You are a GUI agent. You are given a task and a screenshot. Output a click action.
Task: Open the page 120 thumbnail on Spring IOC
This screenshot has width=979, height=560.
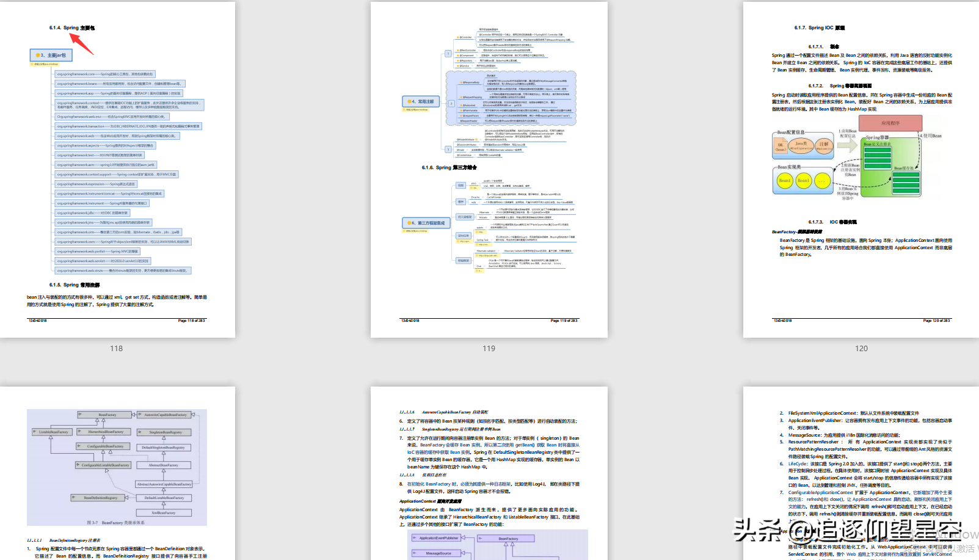click(861, 170)
